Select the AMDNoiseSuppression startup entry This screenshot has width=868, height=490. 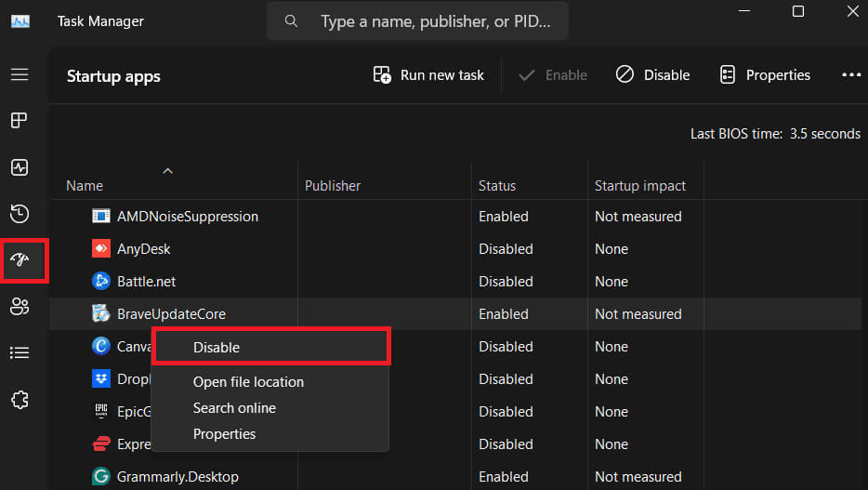pos(187,217)
